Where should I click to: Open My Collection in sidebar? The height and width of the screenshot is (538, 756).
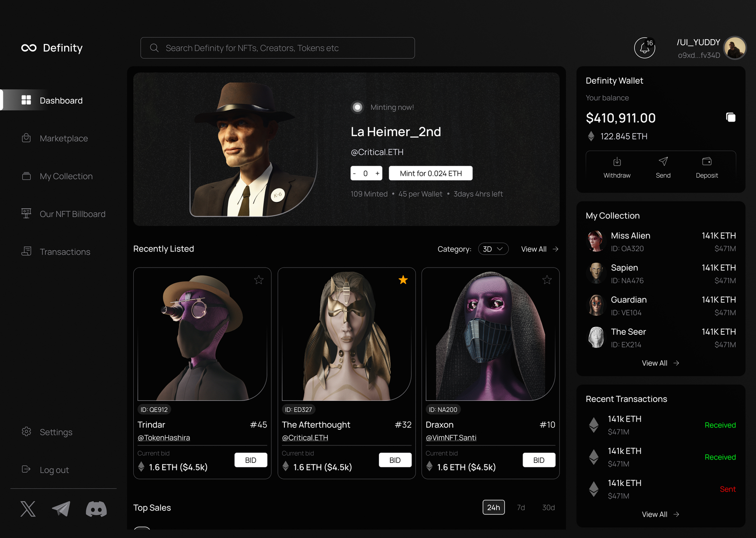pyautogui.click(x=57, y=176)
